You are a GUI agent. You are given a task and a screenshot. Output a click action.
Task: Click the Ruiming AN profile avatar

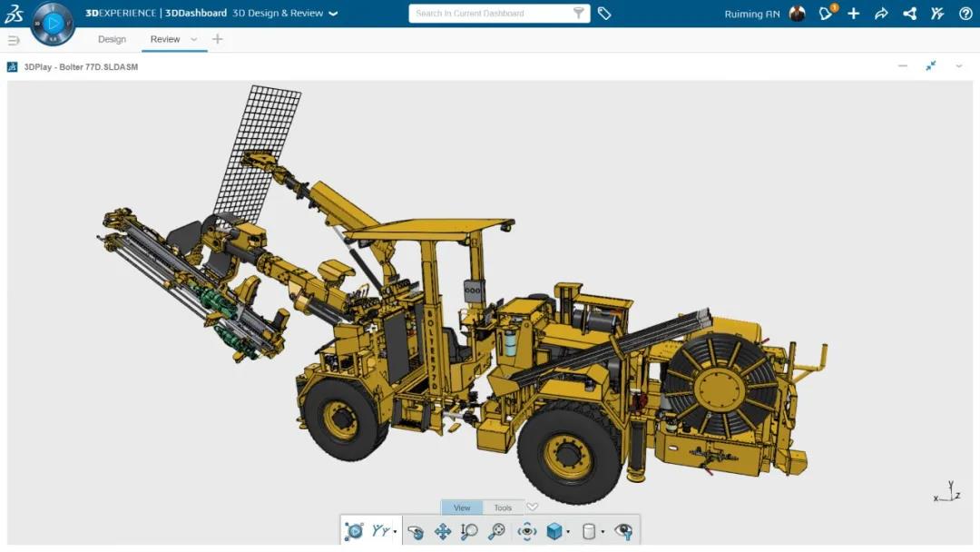[x=797, y=13]
